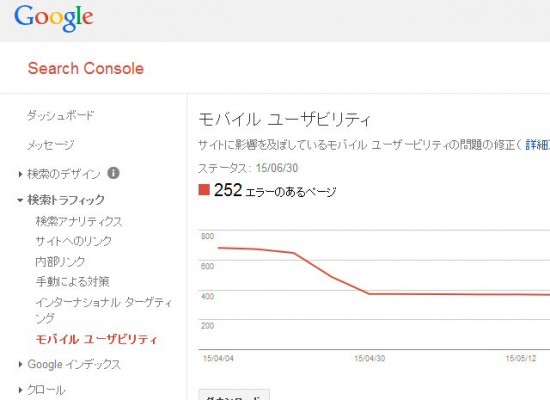
Task: Open 手動による対策 in sidebar
Action: pyautogui.click(x=73, y=281)
